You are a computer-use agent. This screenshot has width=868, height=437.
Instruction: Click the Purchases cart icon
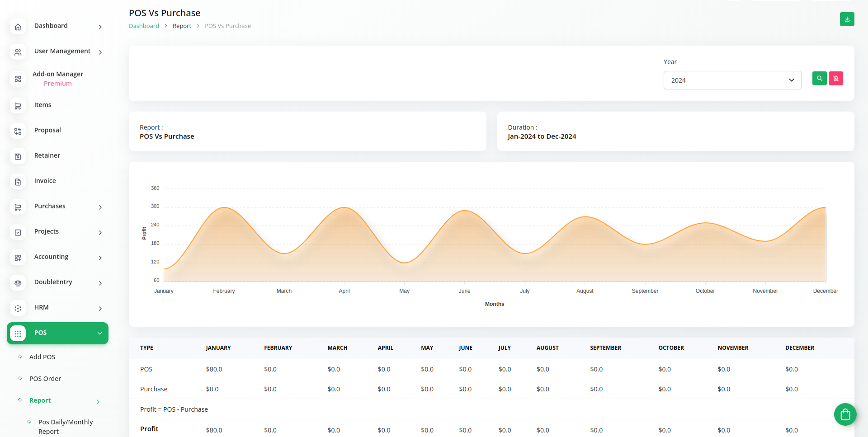click(x=18, y=207)
